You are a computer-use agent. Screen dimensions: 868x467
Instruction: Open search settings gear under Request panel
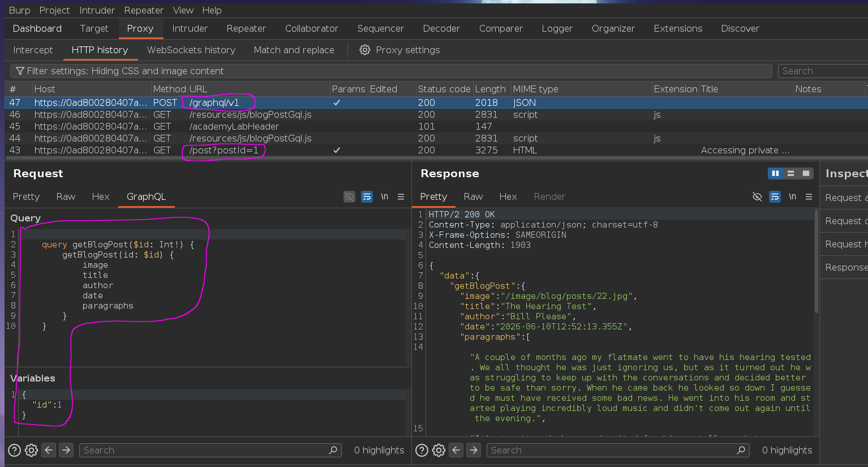(x=32, y=450)
